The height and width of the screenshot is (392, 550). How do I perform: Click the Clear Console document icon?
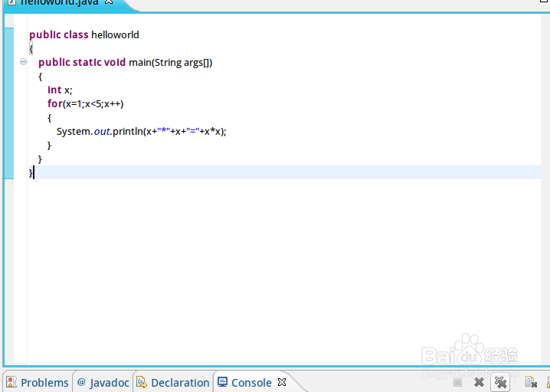coord(531,382)
